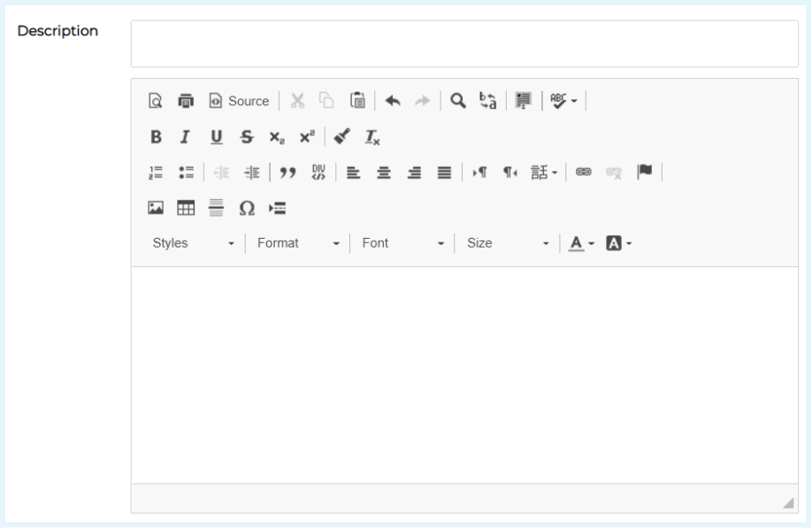Click the Cut scissors icon
Image resolution: width=812 pixels, height=528 pixels.
click(x=297, y=101)
